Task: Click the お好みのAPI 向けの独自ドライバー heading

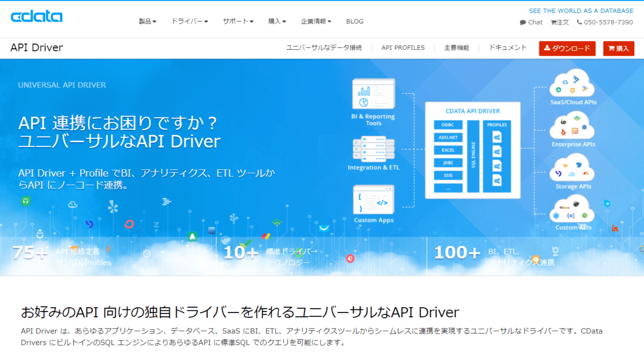Action: click(x=239, y=313)
